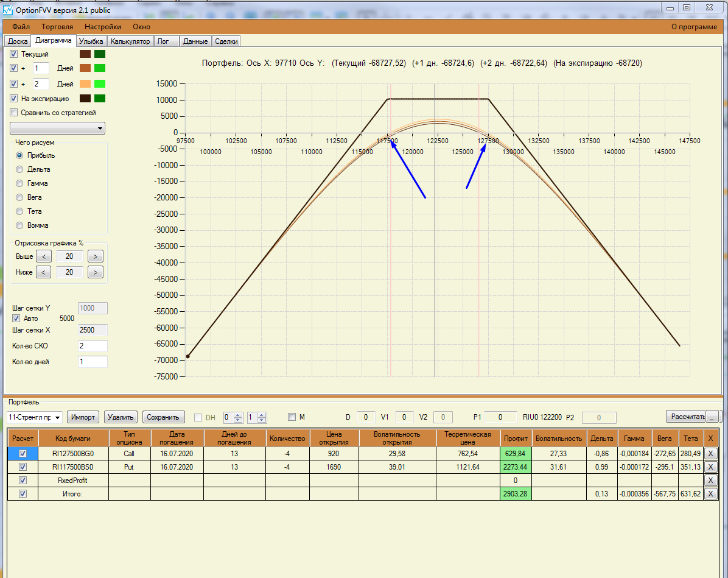
Task: Open the 'Торговля' menu
Action: pyautogui.click(x=57, y=27)
